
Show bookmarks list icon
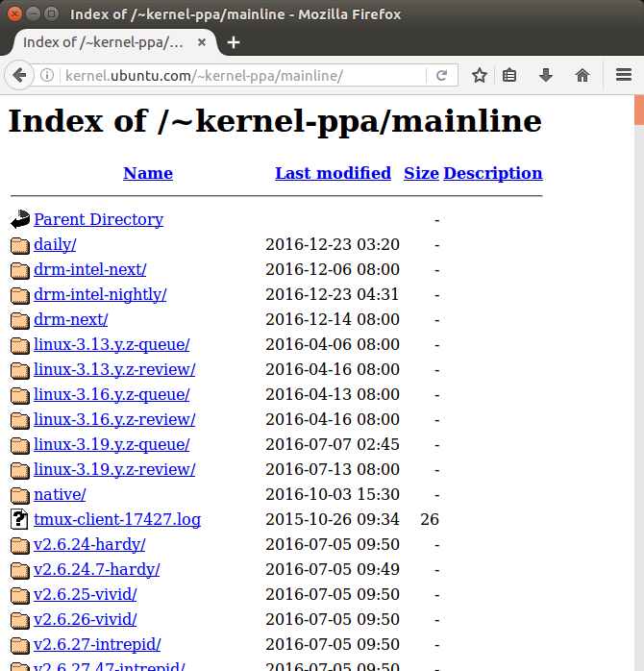coord(509,76)
